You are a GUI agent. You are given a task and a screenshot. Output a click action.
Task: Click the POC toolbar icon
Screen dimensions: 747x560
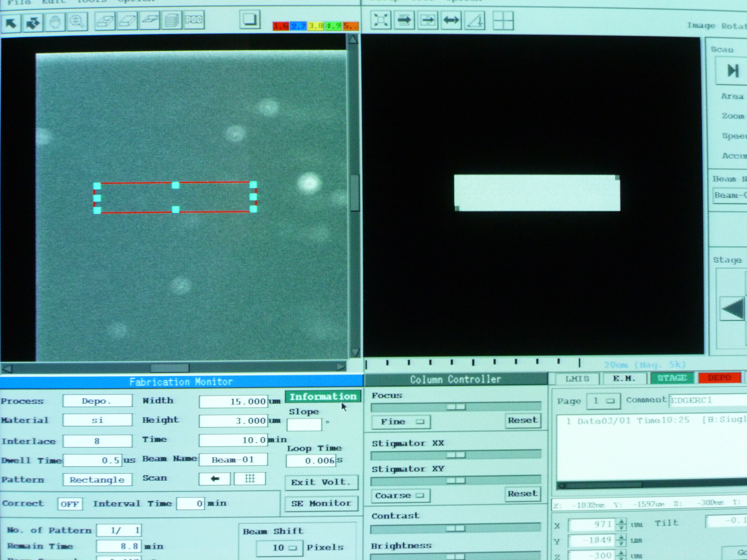[x=194, y=20]
